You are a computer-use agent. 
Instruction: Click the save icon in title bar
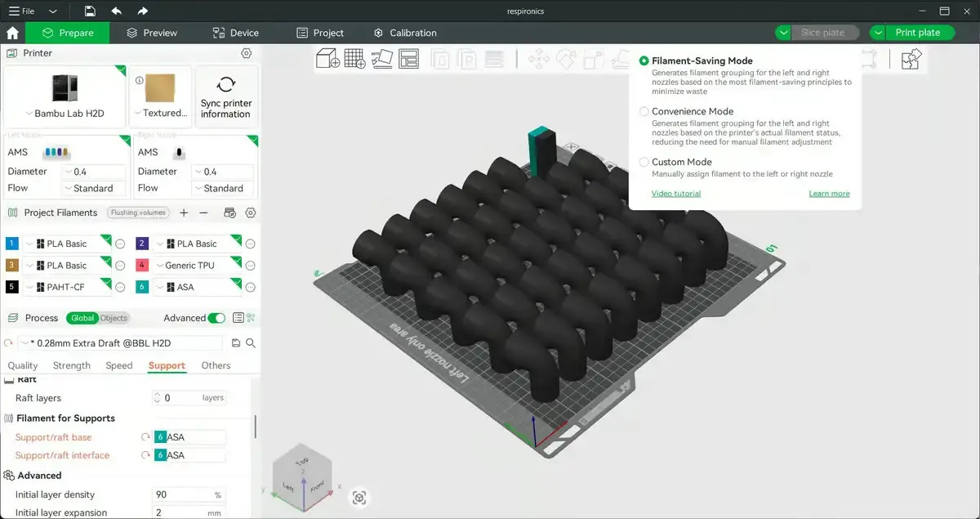point(90,11)
